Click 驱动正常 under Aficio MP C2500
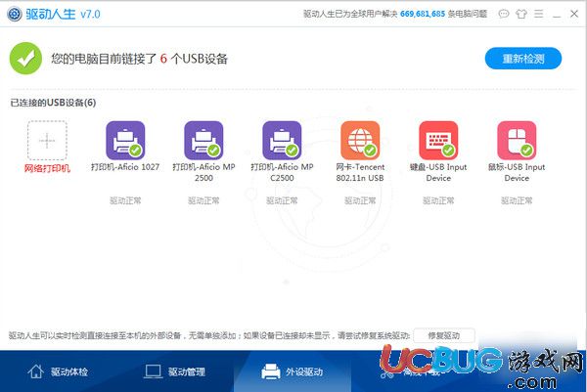 click(282, 200)
